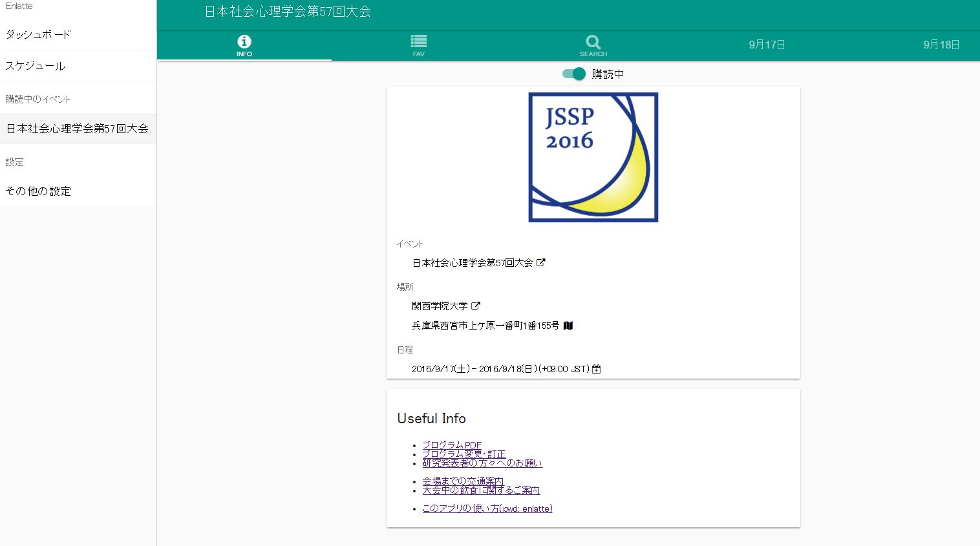Click the event name 日本社会心理学会第57回大会 in the card
980x546 pixels.
tap(473, 263)
